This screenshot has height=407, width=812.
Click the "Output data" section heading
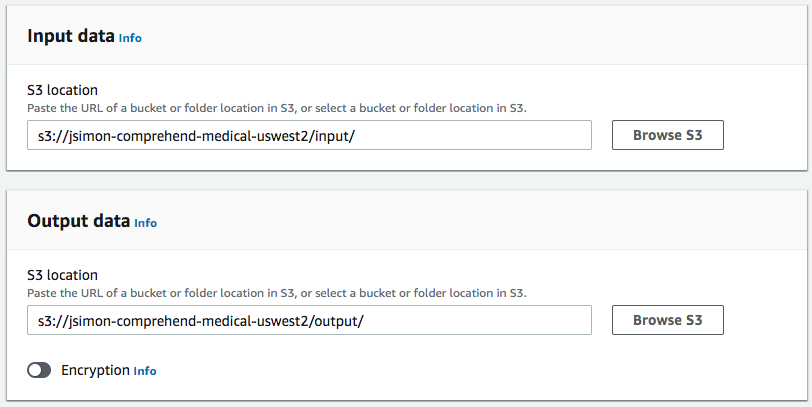78,222
